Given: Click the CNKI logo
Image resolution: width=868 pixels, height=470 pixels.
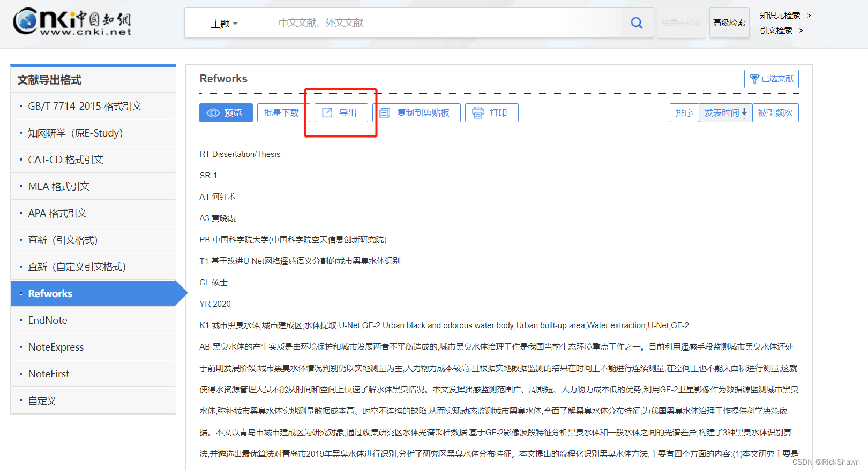Looking at the screenshot, I should pos(72,22).
